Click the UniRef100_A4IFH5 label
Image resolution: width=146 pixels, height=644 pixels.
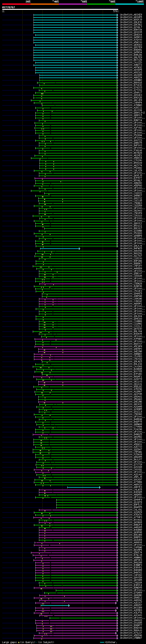[131, 394]
